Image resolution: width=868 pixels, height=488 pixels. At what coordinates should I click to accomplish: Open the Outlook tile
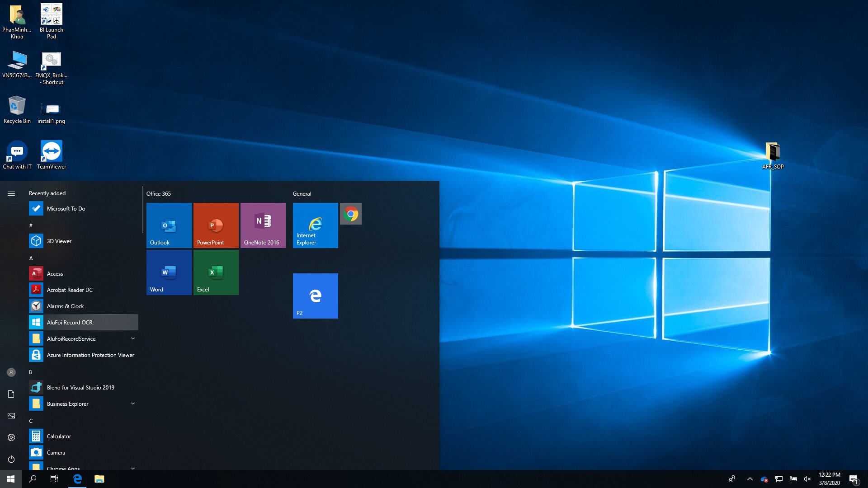click(x=169, y=225)
